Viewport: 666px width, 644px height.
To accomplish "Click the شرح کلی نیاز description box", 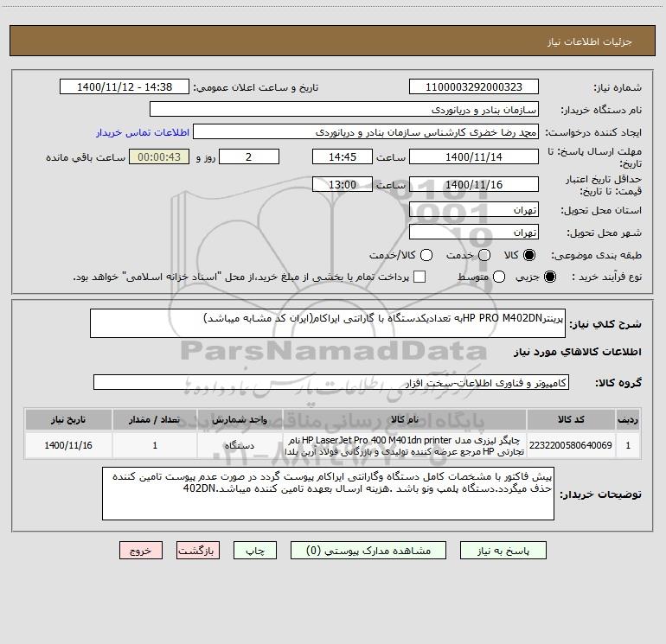I will click(328, 323).
